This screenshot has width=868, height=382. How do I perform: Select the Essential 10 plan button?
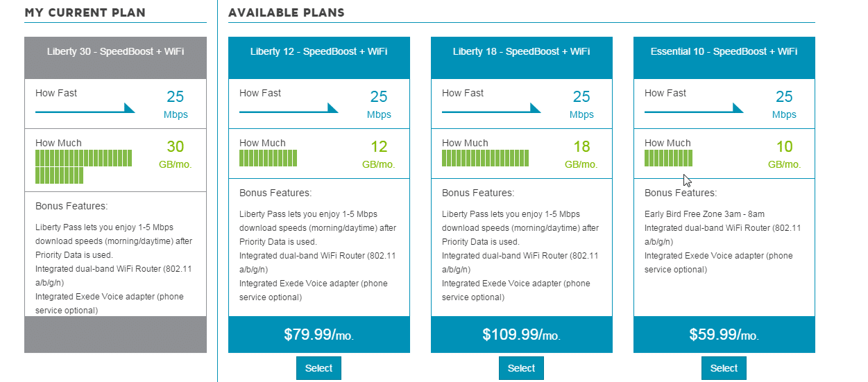[724, 368]
